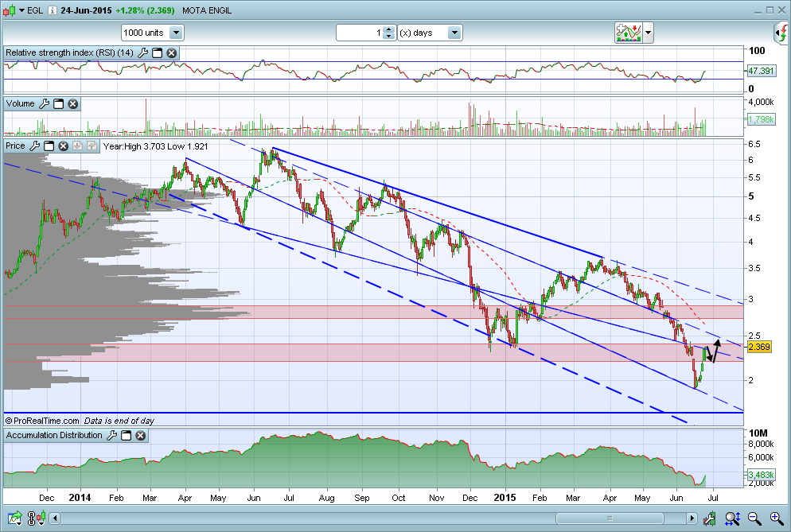Image resolution: width=791 pixels, height=532 pixels.
Task: Click the chart export/share icon
Action: [14, 518]
